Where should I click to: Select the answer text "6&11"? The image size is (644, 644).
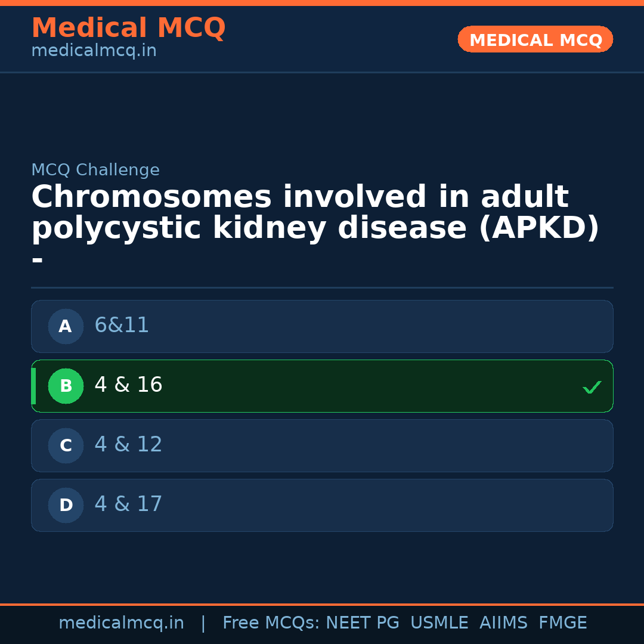(122, 326)
